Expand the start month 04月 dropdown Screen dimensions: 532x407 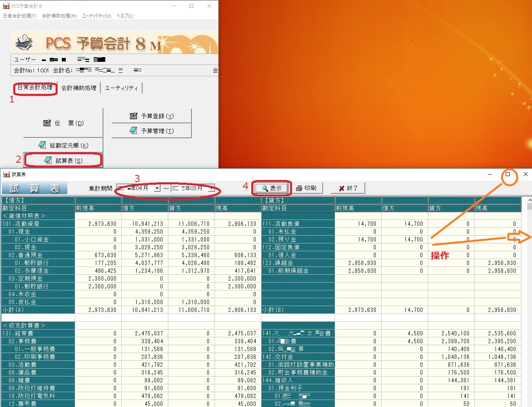157,188
